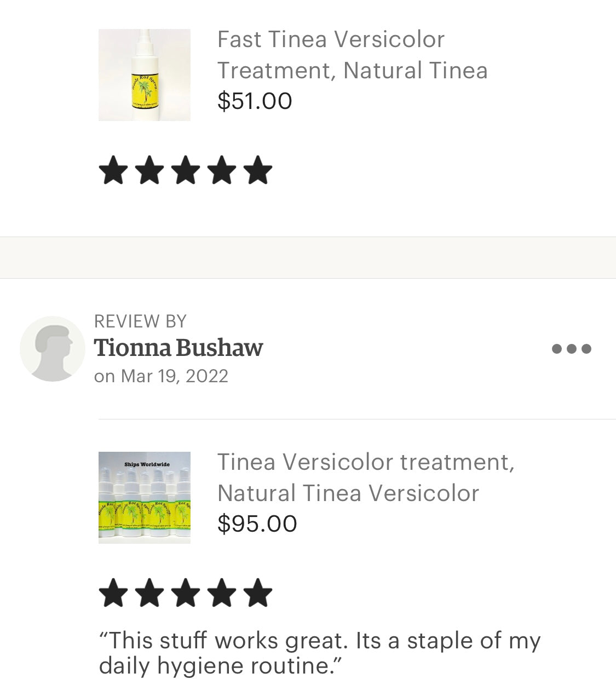Viewport: 616px width, 696px height.
Task: Click first star under the $51.00 listing
Action: coord(113,170)
